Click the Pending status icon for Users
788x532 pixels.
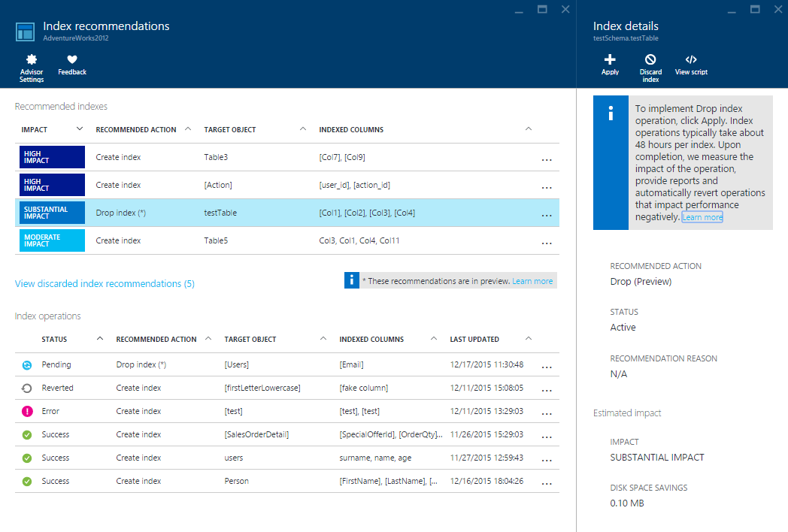(27, 365)
